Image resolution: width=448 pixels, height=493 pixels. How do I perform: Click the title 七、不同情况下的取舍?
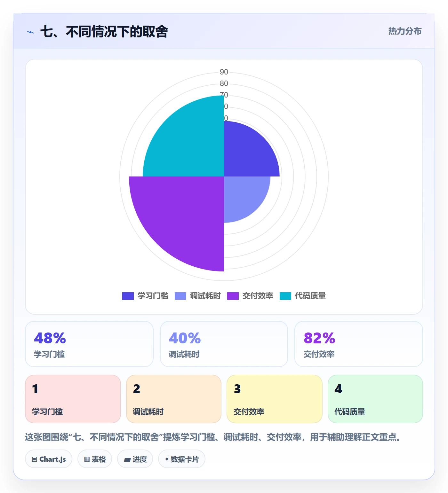click(x=104, y=32)
